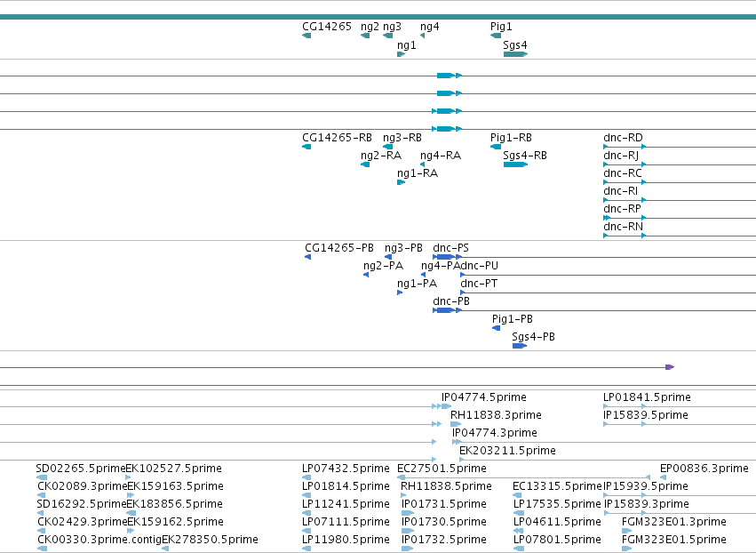Select the Pig1-RB transcript label

coord(511,138)
